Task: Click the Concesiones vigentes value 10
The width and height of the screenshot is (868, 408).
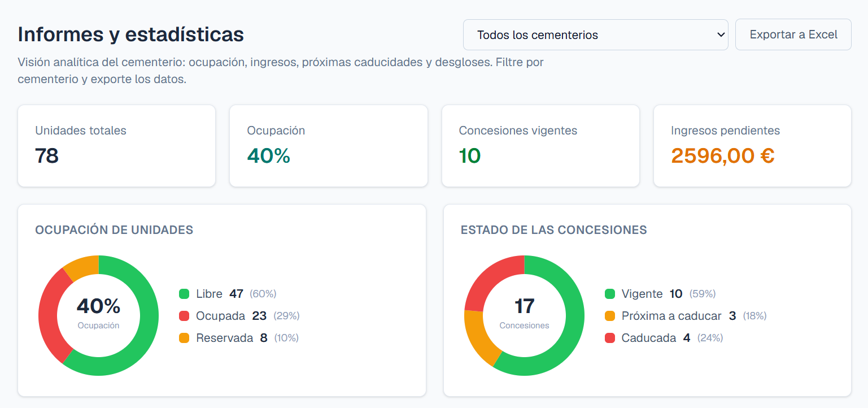Action: (470, 155)
